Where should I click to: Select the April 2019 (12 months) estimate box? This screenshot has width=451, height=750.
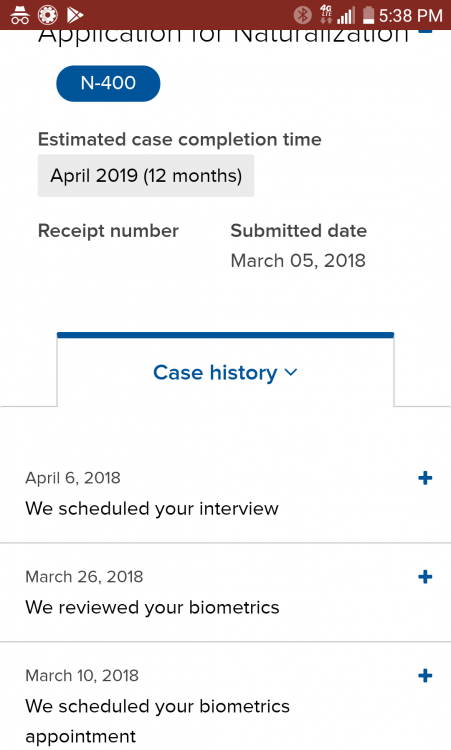(x=146, y=176)
